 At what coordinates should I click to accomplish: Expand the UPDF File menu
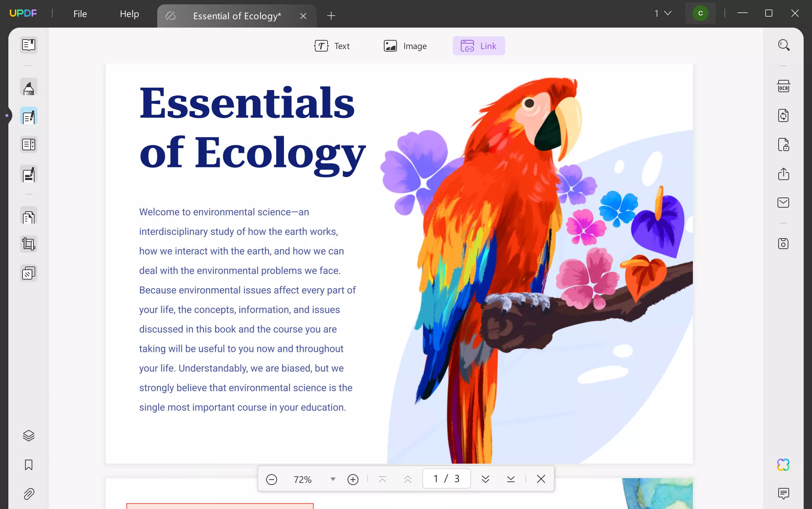tap(79, 13)
